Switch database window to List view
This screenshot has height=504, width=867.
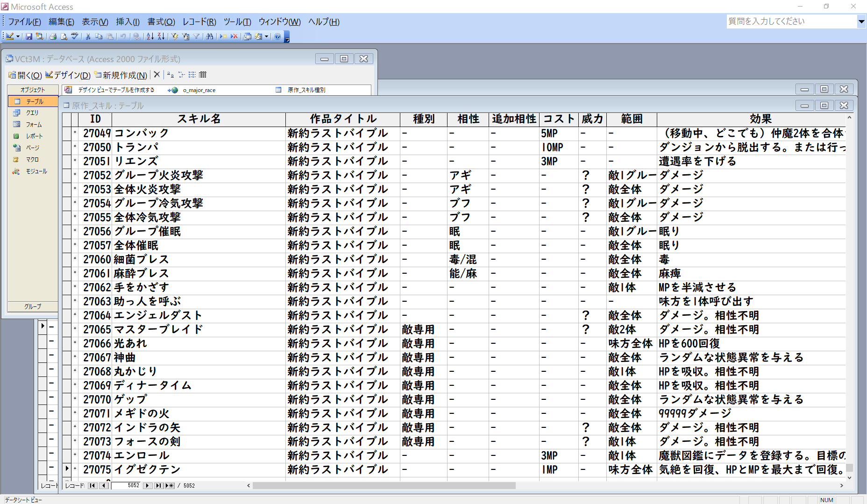tap(192, 75)
